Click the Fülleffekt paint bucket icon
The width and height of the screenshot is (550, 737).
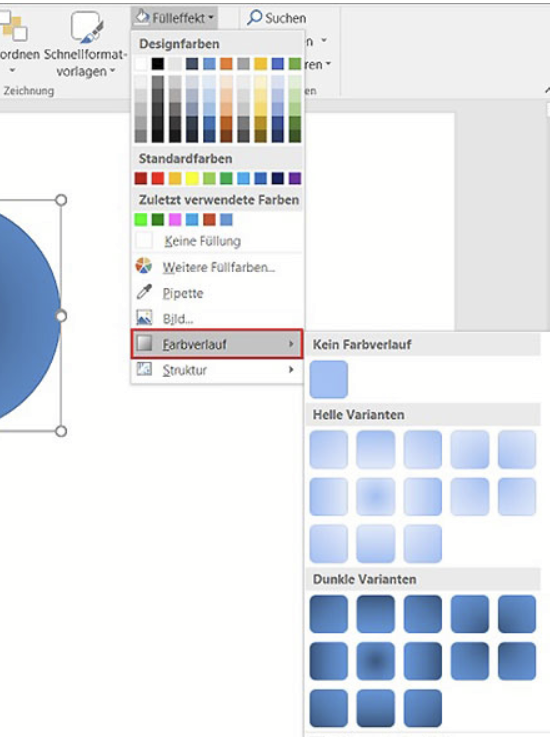tap(141, 17)
